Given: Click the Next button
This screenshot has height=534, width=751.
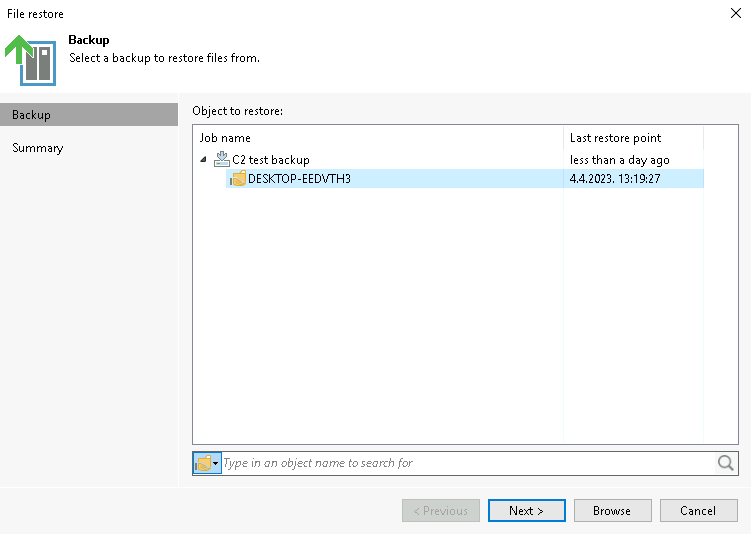Looking at the screenshot, I should 526,511.
